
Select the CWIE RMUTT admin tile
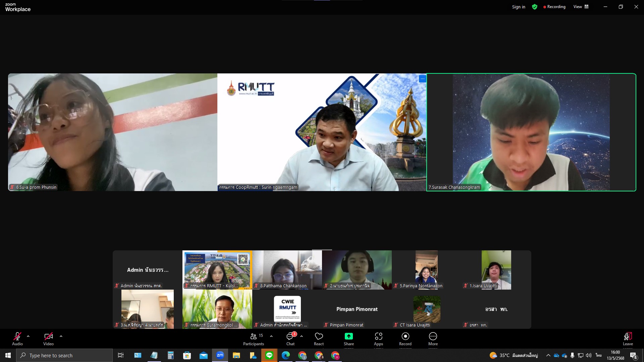(x=287, y=309)
